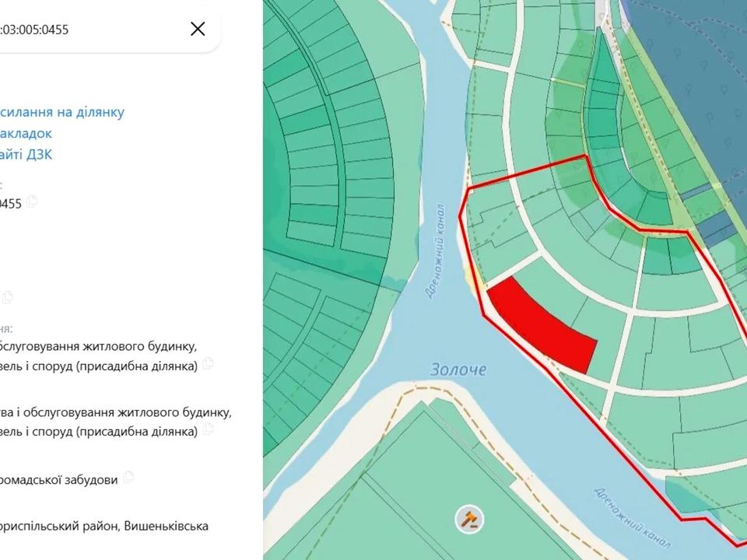Copy the second 'присадибна ділянка' purpose text
747x560 pixels.
pyautogui.click(x=208, y=430)
